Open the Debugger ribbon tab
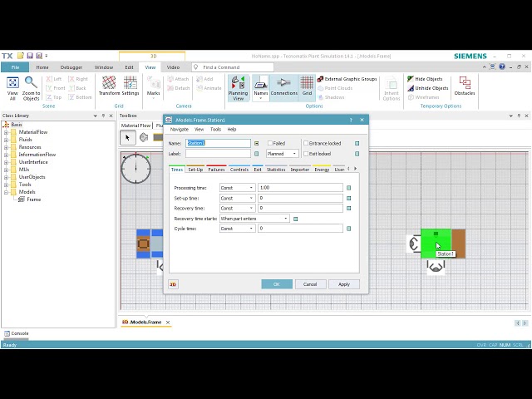This screenshot has height=399, width=532. click(71, 67)
